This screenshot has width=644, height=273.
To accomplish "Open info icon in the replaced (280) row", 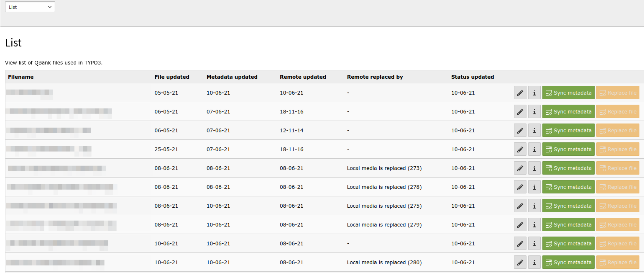I will [x=534, y=263].
